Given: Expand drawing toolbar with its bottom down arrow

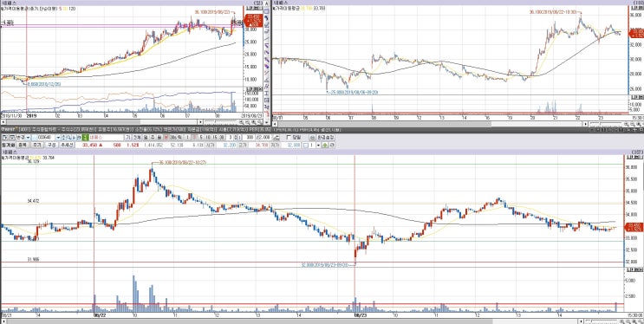Looking at the screenshot, I should [x=267, y=122].
